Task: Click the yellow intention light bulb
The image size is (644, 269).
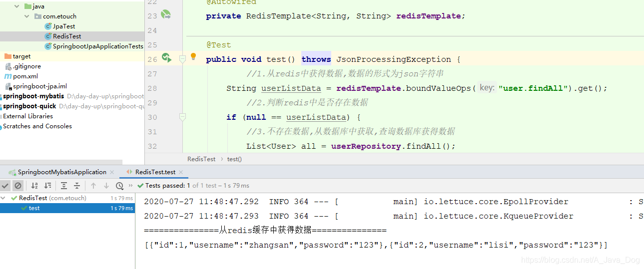Action: click(193, 57)
